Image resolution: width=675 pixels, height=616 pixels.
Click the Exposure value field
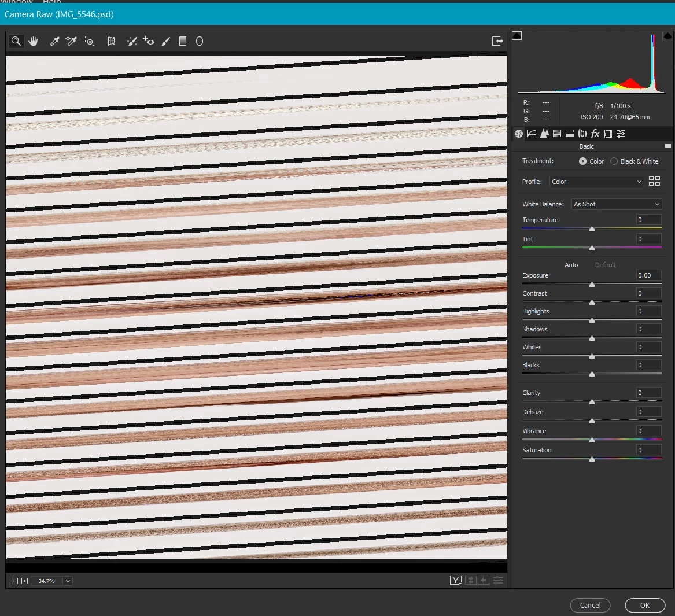(648, 275)
